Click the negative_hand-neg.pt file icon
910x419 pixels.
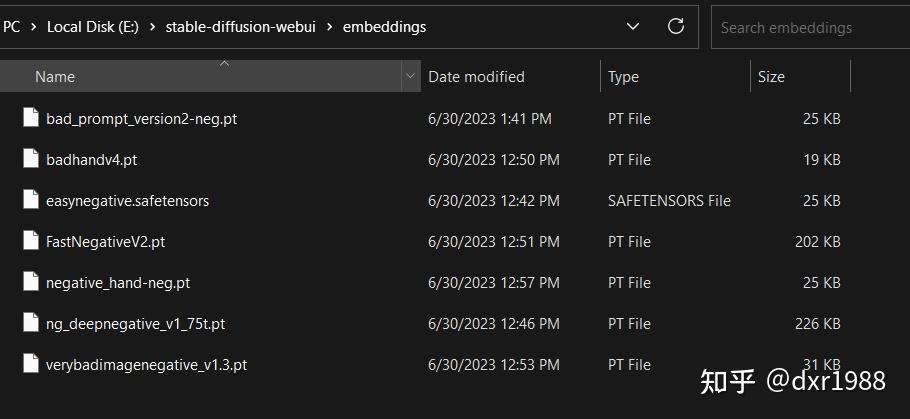30,283
